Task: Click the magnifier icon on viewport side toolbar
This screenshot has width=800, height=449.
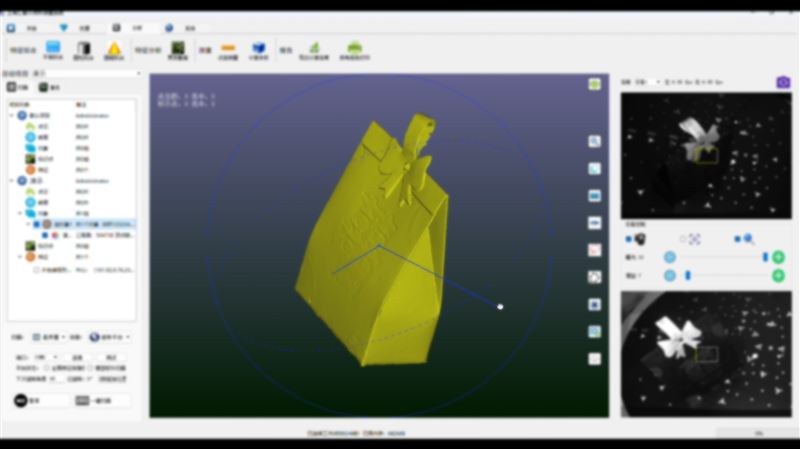Action: point(594,142)
